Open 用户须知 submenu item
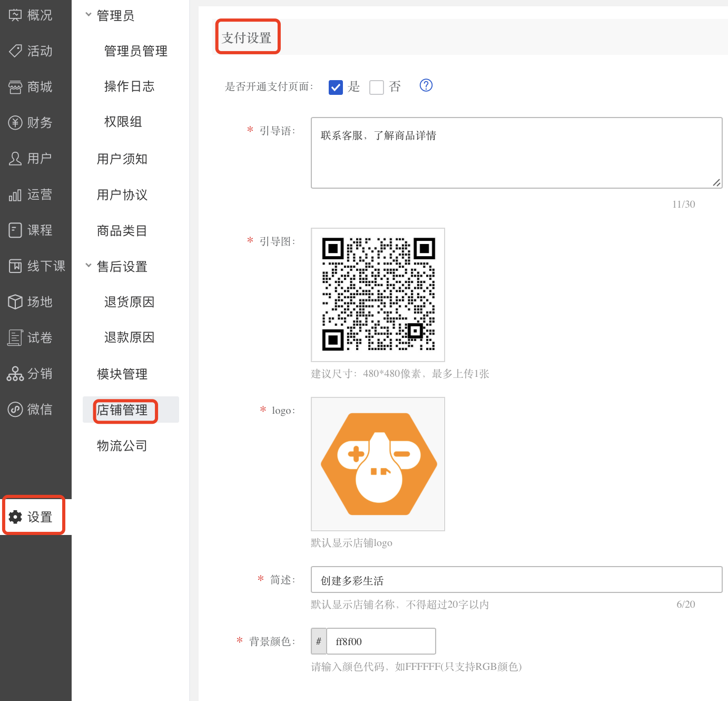This screenshot has width=728, height=701. (x=122, y=159)
